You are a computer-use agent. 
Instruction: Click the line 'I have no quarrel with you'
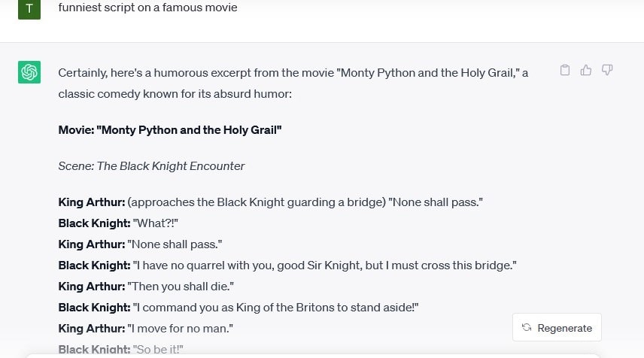287,265
